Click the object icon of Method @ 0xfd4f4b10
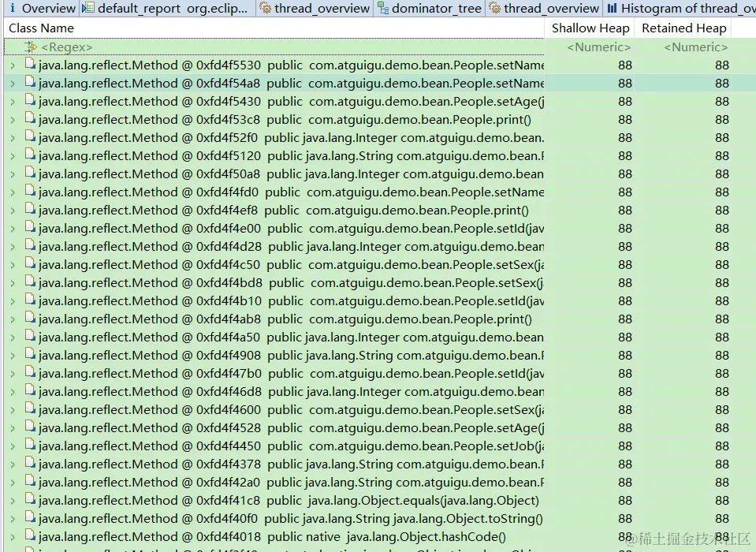The width and height of the screenshot is (756, 552). [x=31, y=300]
